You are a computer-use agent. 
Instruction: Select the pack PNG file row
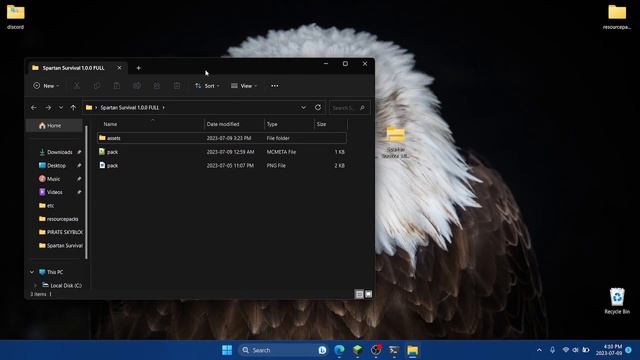222,165
